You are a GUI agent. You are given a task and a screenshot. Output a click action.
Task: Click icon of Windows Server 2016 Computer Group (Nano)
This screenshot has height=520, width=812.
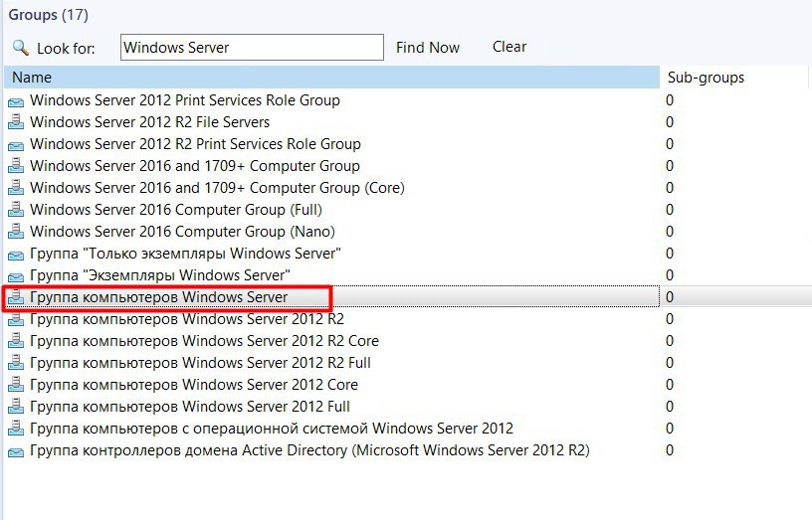(16, 232)
